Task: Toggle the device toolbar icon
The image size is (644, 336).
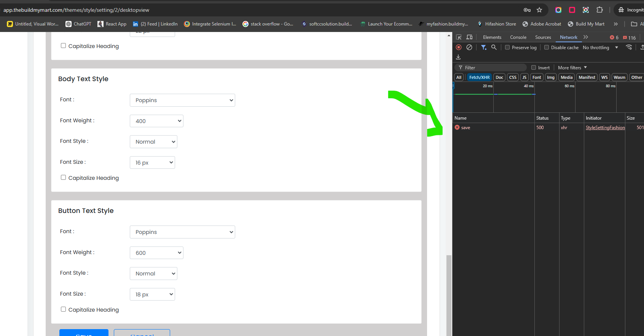Action: (469, 37)
